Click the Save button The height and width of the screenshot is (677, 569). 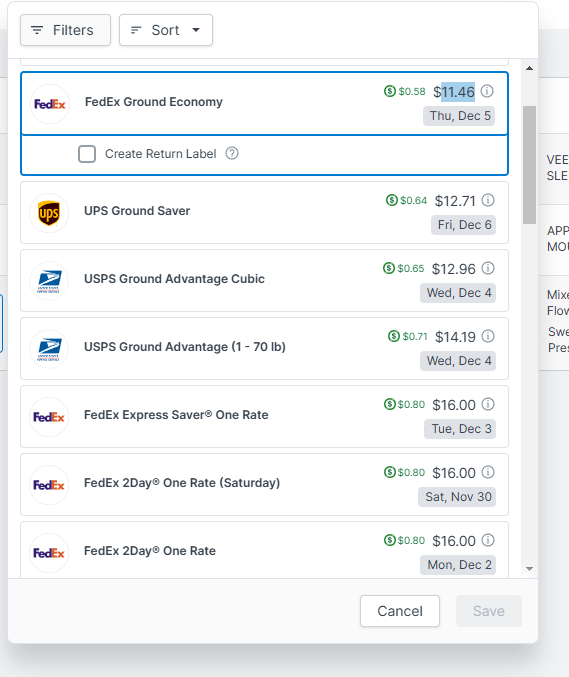tap(489, 611)
